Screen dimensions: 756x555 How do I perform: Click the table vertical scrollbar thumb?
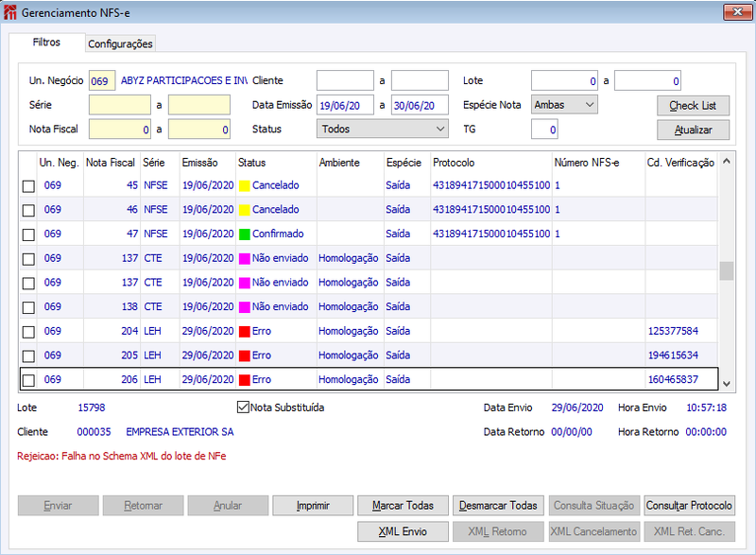[727, 271]
